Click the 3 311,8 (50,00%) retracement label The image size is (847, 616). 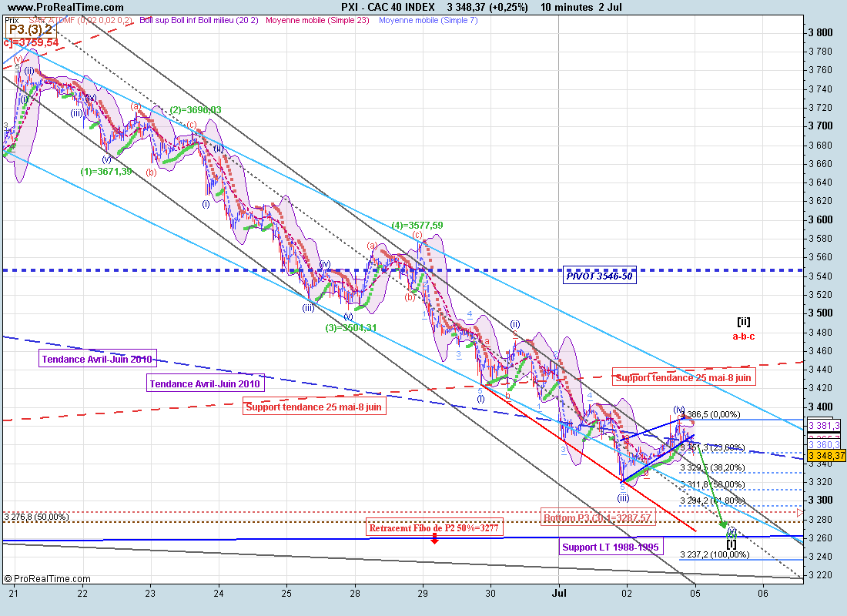tap(712, 484)
